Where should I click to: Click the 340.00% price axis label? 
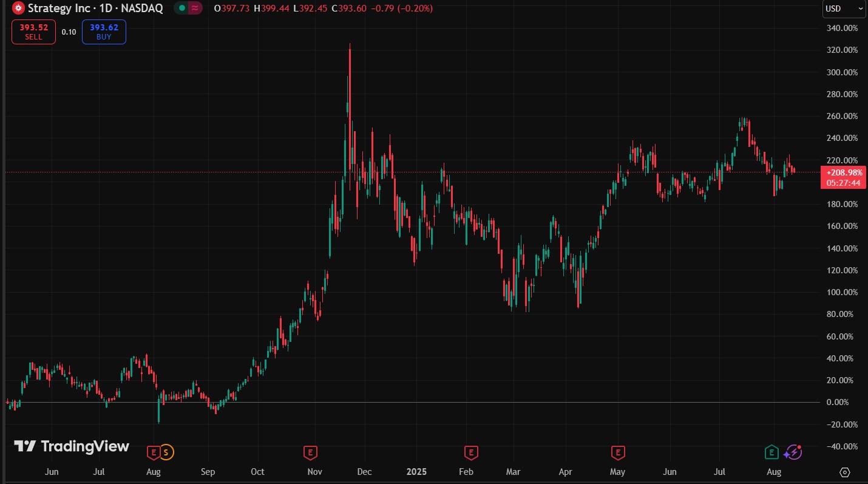(x=841, y=28)
